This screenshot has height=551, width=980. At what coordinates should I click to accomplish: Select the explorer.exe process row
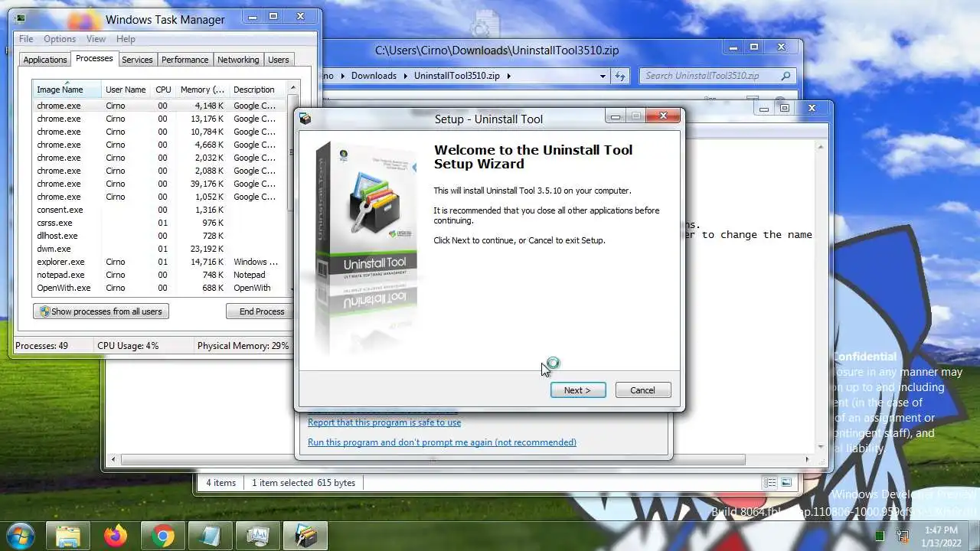(159, 262)
